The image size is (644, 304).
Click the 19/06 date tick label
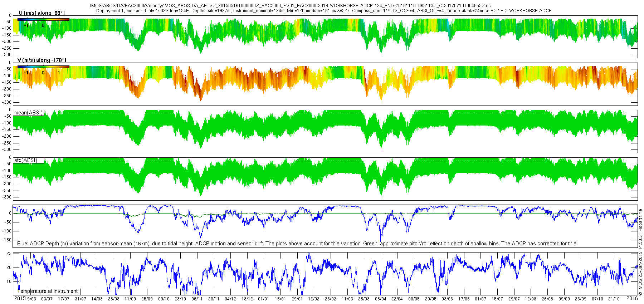coord(30,299)
